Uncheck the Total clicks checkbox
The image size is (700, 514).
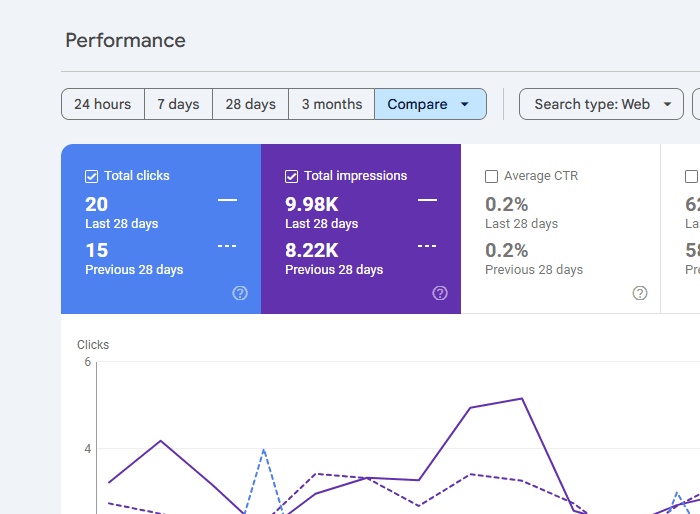92,176
